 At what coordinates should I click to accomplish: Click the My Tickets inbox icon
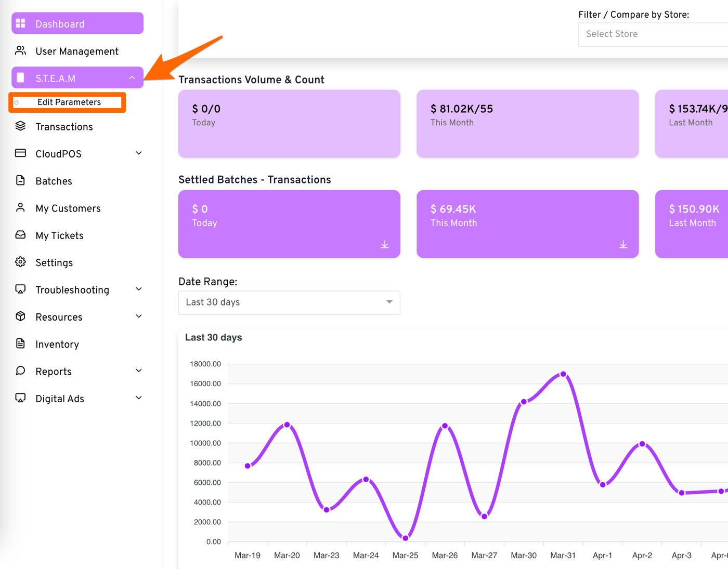coord(21,235)
